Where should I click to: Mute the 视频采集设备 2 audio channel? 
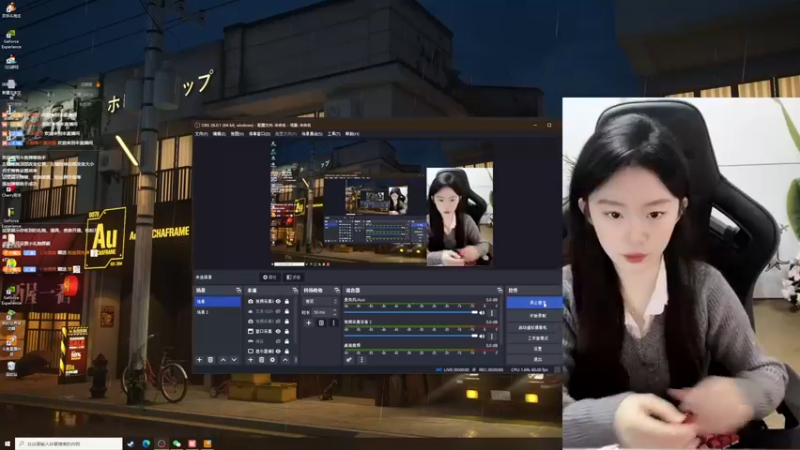[x=482, y=336]
